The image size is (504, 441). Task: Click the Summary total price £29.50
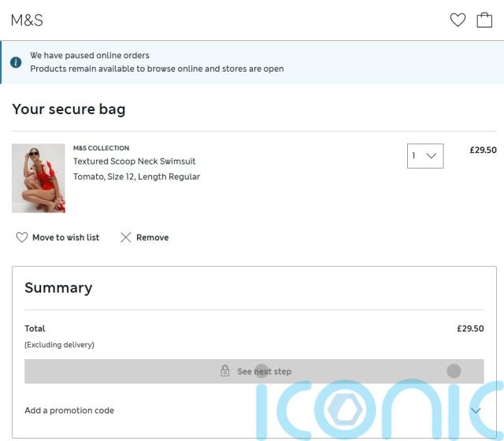[x=470, y=328]
